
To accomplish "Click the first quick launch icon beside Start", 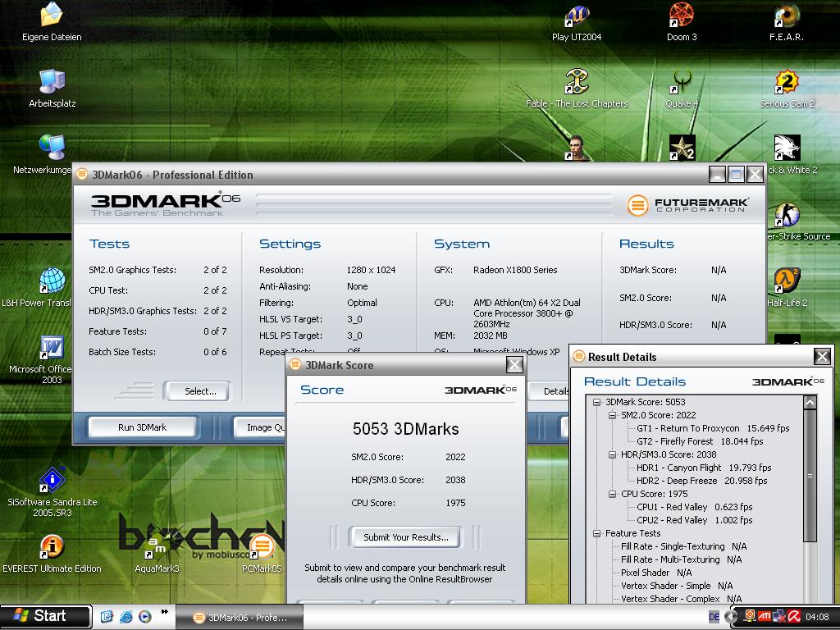I will tap(107, 617).
